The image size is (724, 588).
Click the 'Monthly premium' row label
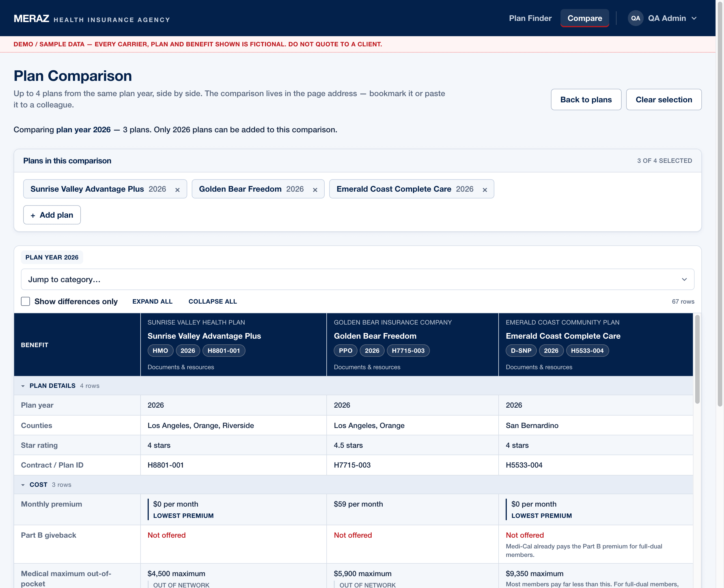pos(51,504)
